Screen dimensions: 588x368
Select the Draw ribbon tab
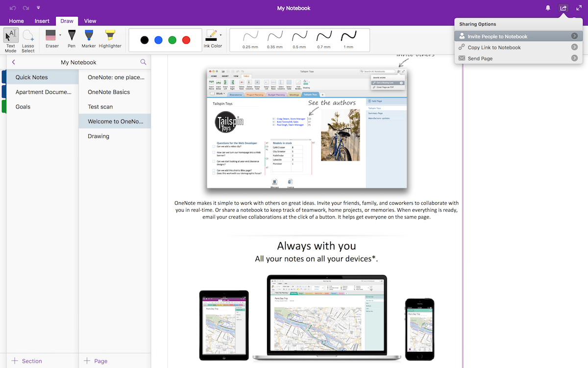[67, 21]
